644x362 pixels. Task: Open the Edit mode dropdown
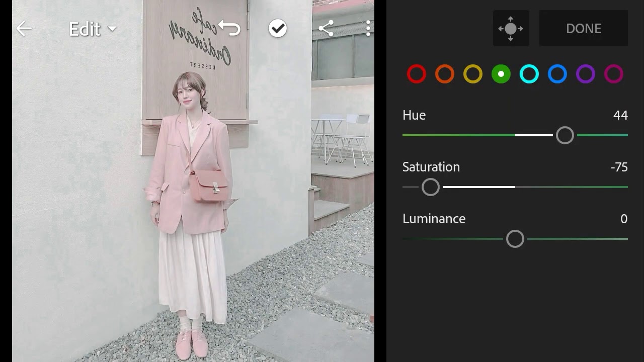(x=93, y=29)
